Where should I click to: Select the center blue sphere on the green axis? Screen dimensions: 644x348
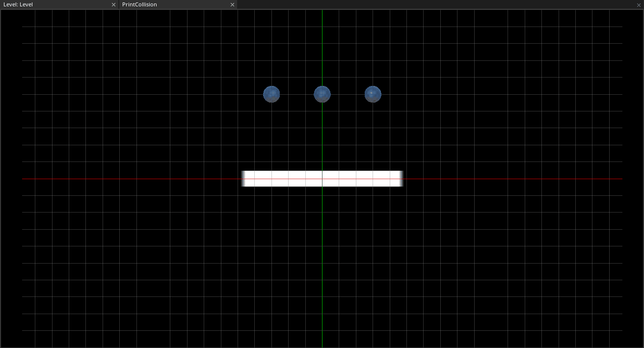[x=322, y=94]
